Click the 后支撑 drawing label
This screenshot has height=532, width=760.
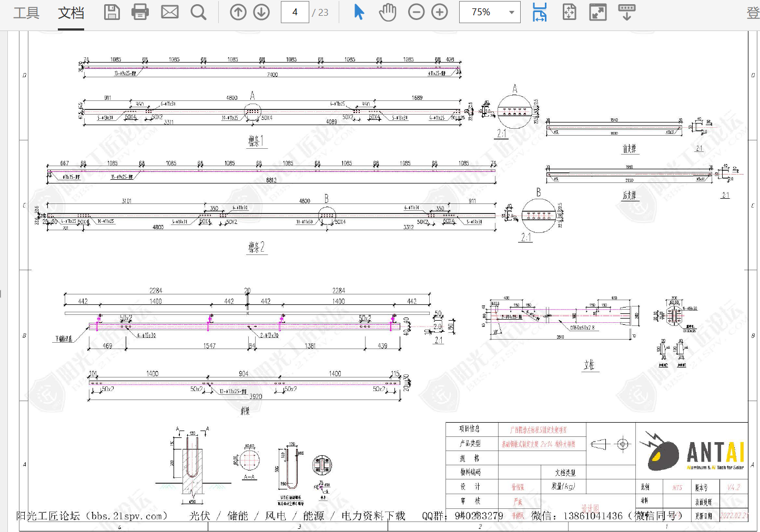(x=629, y=196)
